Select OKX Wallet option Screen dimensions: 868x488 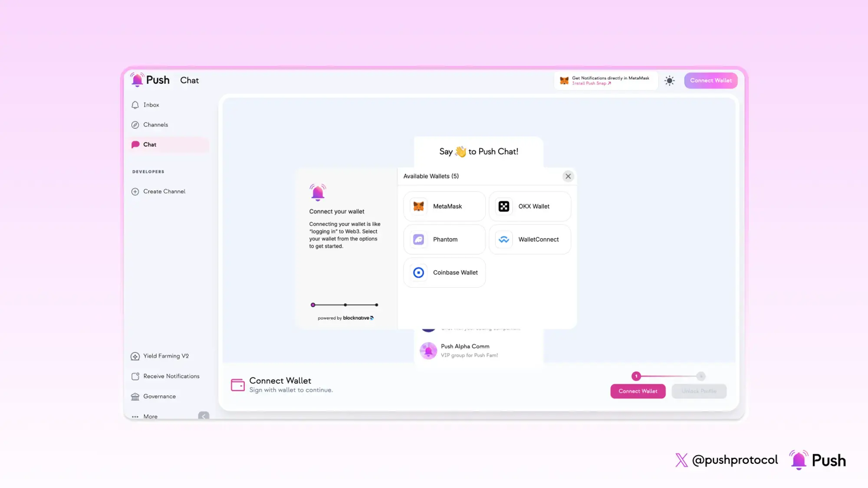[529, 206]
